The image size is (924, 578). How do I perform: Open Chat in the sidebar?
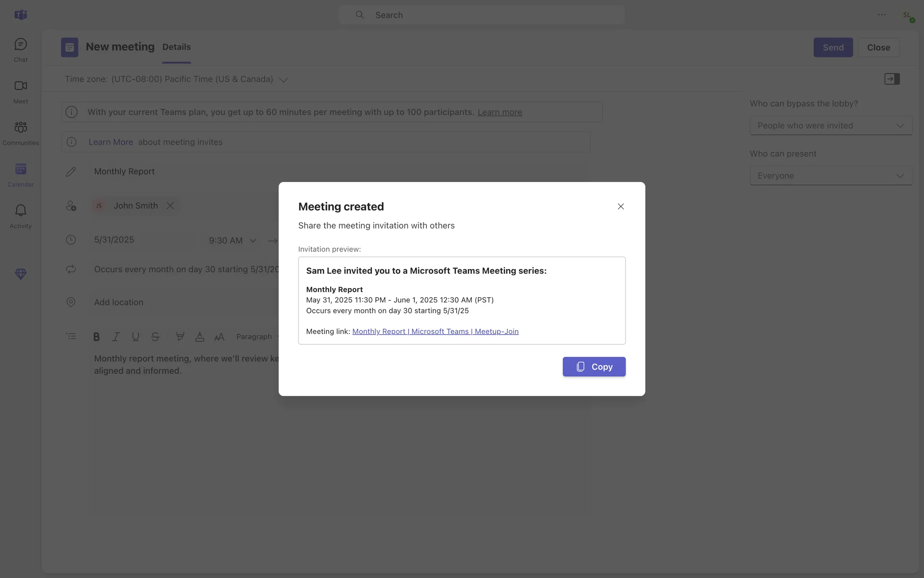[21, 50]
